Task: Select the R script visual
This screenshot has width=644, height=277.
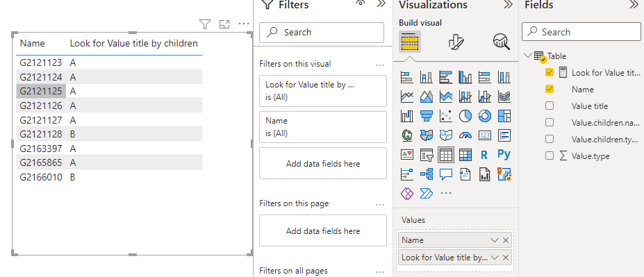Action: click(485, 155)
